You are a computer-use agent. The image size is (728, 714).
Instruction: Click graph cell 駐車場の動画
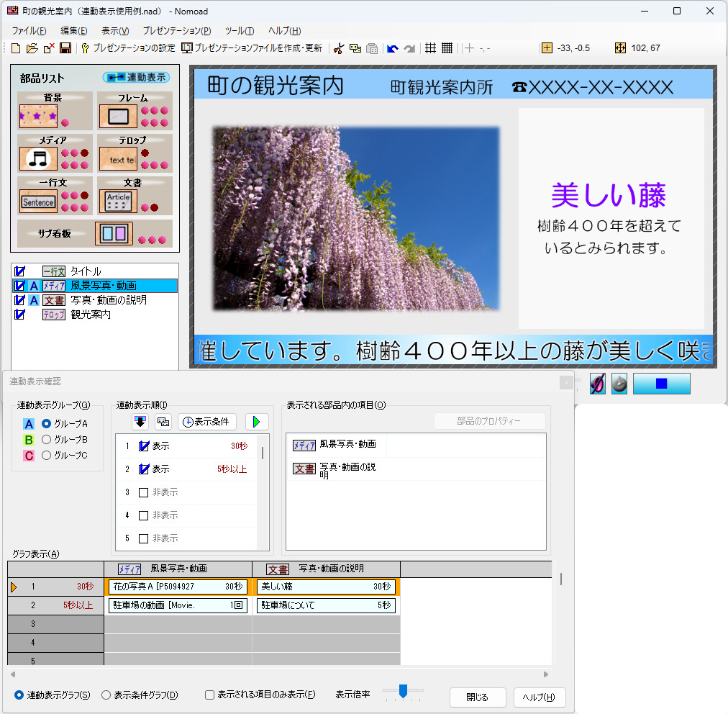click(x=178, y=605)
